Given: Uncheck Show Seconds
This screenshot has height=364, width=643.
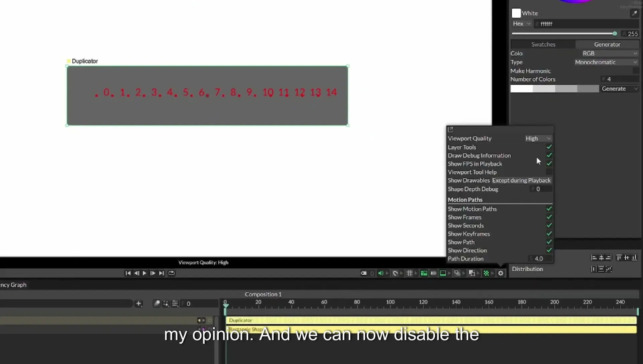Looking at the screenshot, I should click(x=549, y=225).
